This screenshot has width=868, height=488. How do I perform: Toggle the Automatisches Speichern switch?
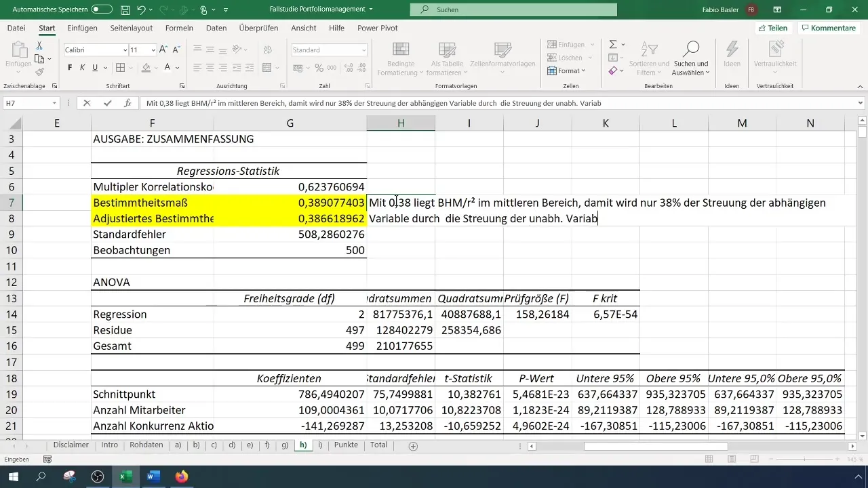(x=102, y=9)
